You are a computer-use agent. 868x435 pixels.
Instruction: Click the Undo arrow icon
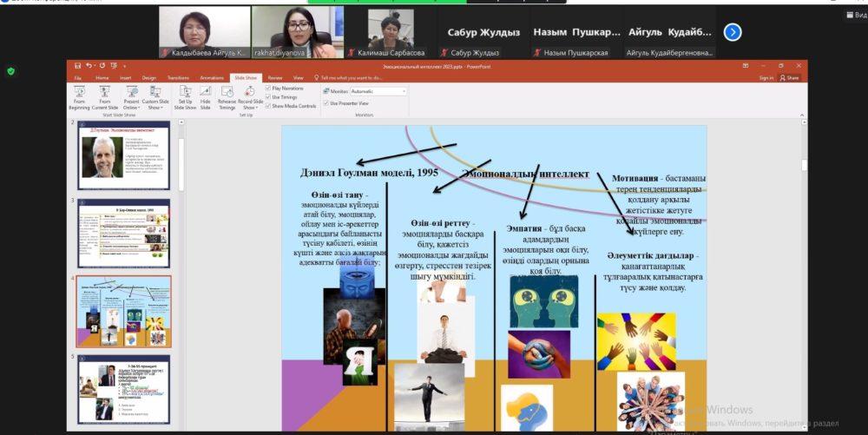pos(89,66)
